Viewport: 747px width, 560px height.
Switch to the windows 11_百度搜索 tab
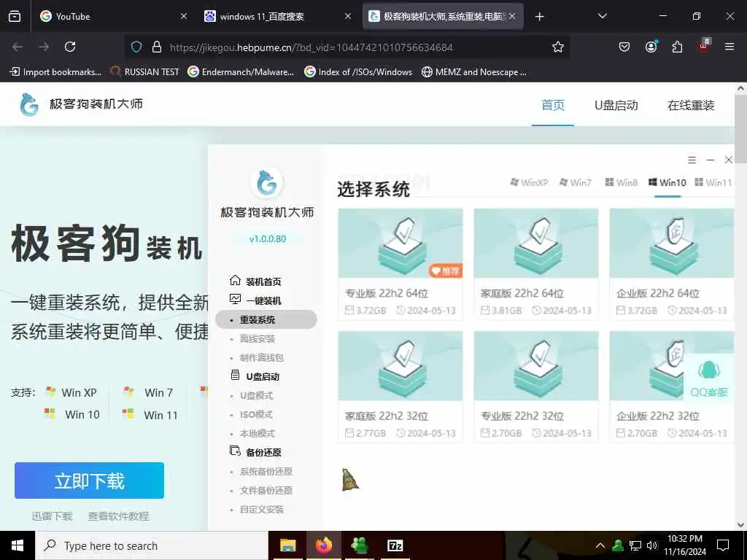(x=278, y=16)
